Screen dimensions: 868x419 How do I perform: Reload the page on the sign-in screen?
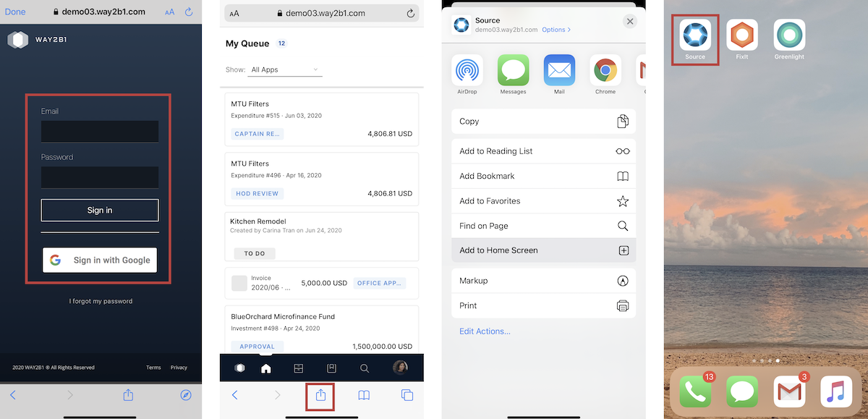(189, 12)
